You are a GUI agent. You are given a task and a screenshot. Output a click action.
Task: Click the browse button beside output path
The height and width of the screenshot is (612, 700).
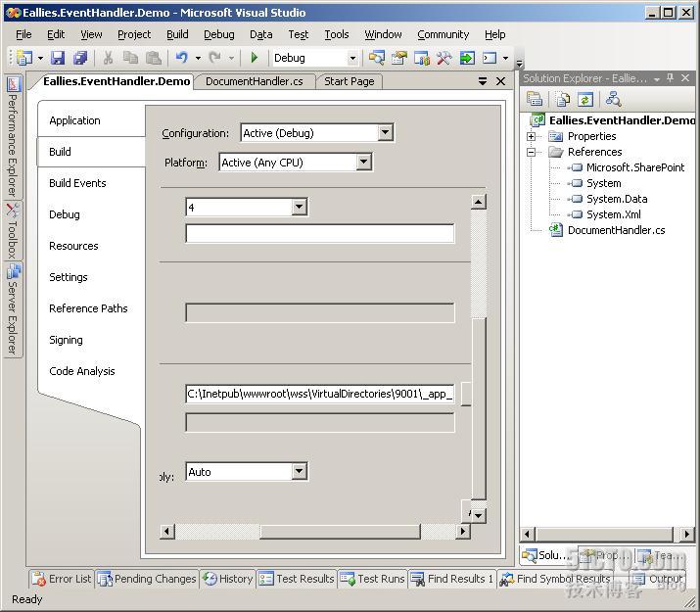tap(466, 394)
